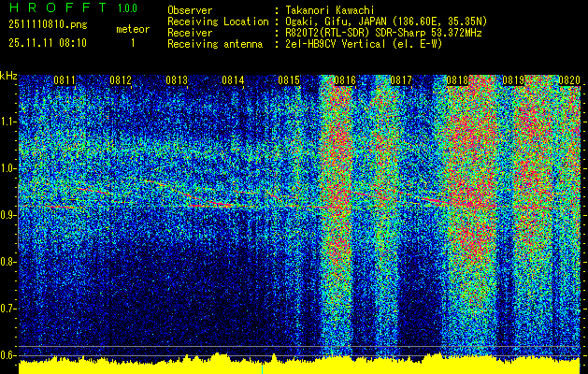Select the version number 1.0.0
Viewport: 588px width, 374px height.
pyautogui.click(x=127, y=8)
